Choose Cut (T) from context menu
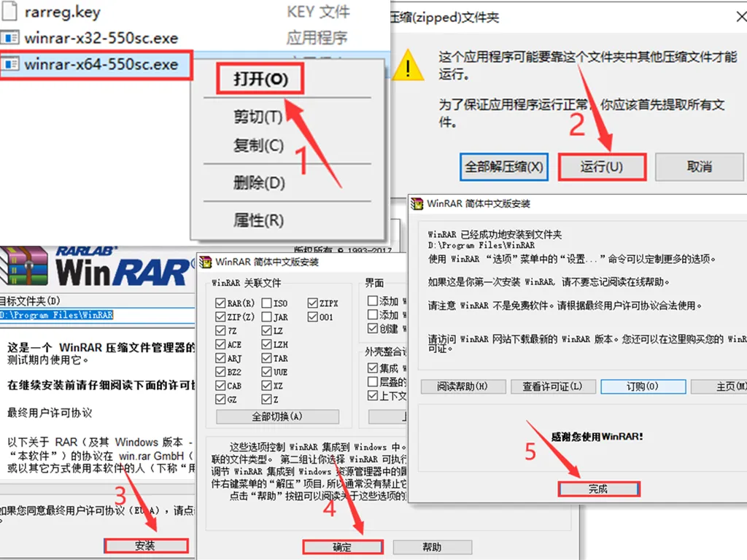This screenshot has height=560, width=747. 258,117
